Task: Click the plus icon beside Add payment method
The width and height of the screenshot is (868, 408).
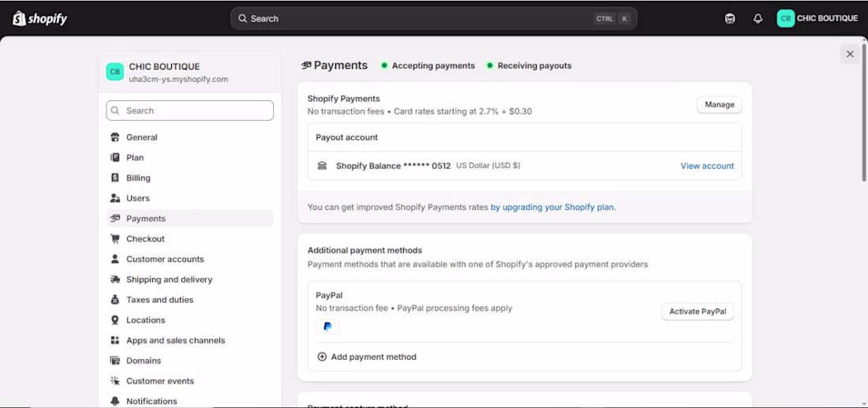Action: [322, 357]
